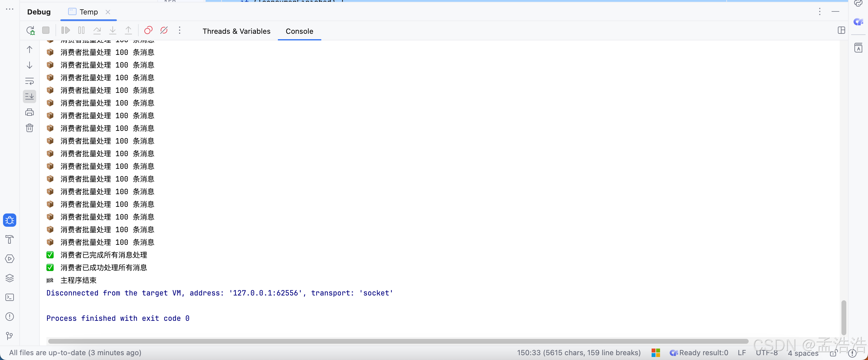Click the Step Over icon
This screenshot has width=868, height=360.
(97, 31)
